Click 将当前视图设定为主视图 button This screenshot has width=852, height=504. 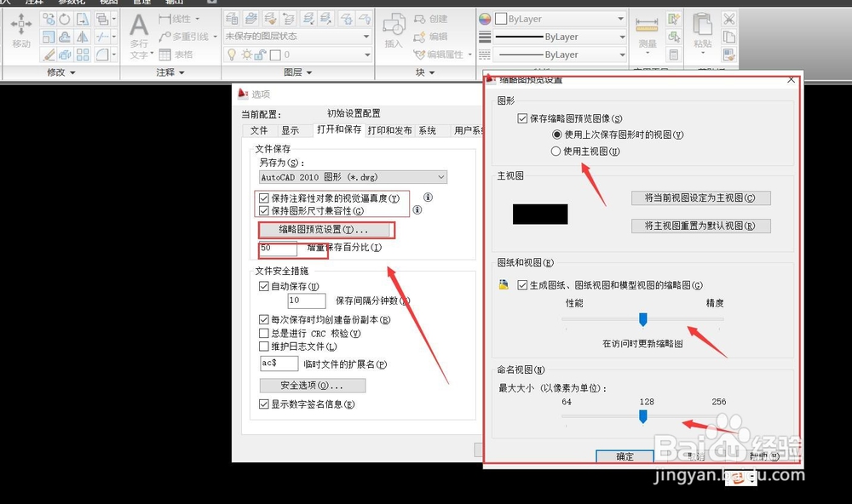(x=701, y=198)
